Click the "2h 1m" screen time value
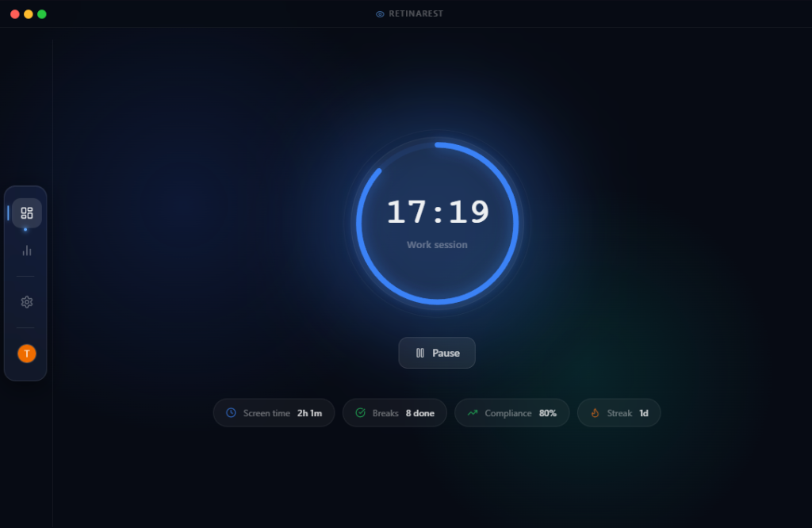The width and height of the screenshot is (812, 528). click(310, 413)
